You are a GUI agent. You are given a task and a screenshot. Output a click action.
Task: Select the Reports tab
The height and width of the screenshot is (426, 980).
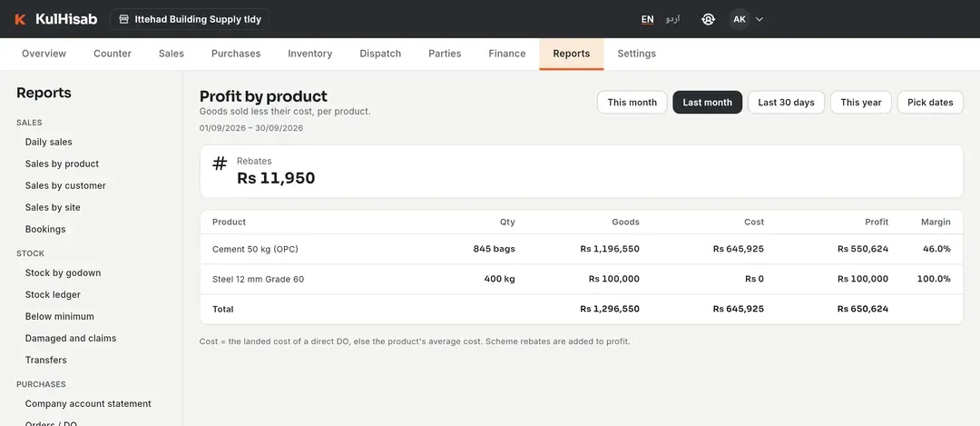coord(572,54)
